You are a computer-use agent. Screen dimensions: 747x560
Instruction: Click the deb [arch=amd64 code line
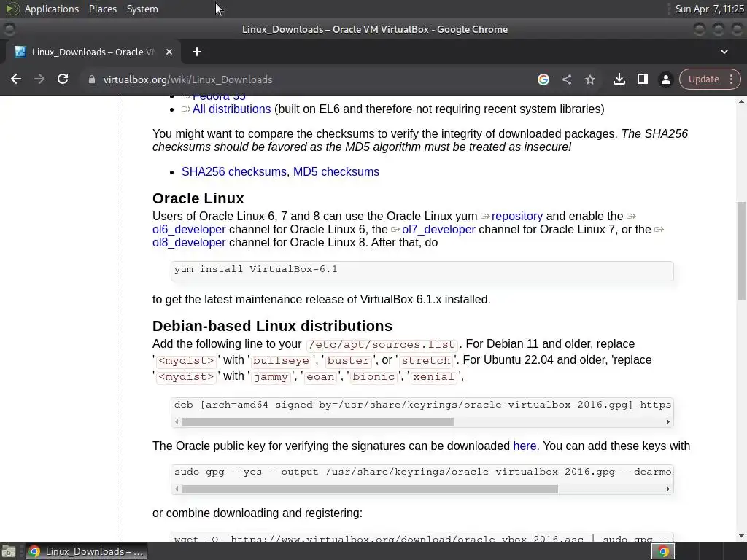point(422,405)
